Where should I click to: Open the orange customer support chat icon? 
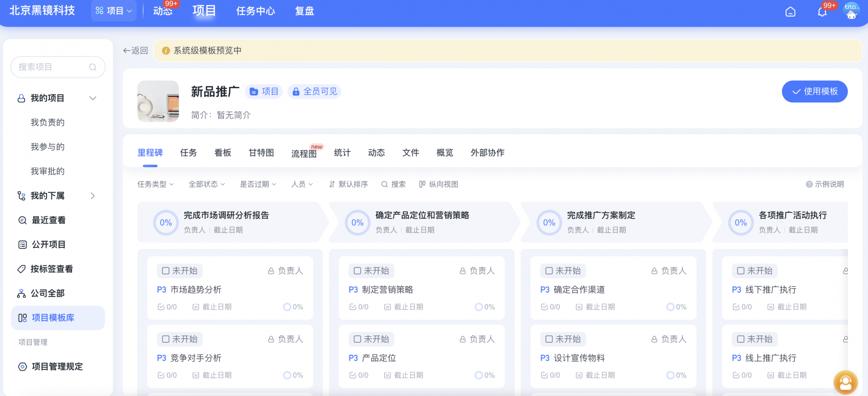pyautogui.click(x=845, y=382)
